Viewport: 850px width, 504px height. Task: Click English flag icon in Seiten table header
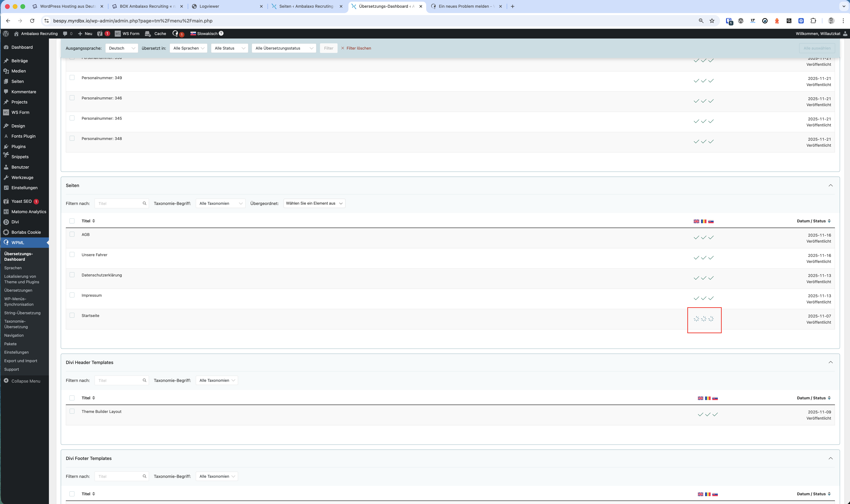click(x=696, y=221)
